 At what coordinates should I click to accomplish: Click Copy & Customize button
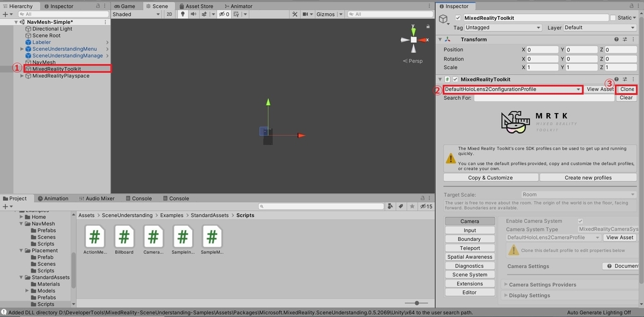pyautogui.click(x=491, y=178)
